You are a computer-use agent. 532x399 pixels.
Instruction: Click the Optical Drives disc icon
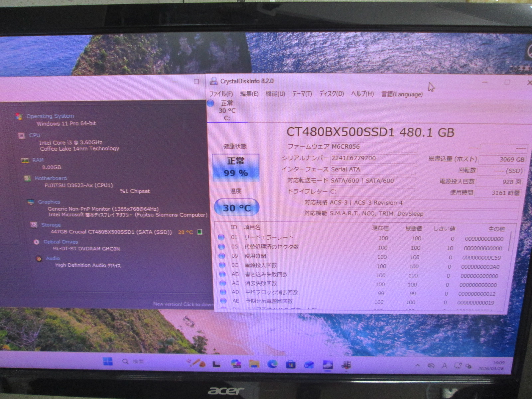pyautogui.click(x=36, y=242)
